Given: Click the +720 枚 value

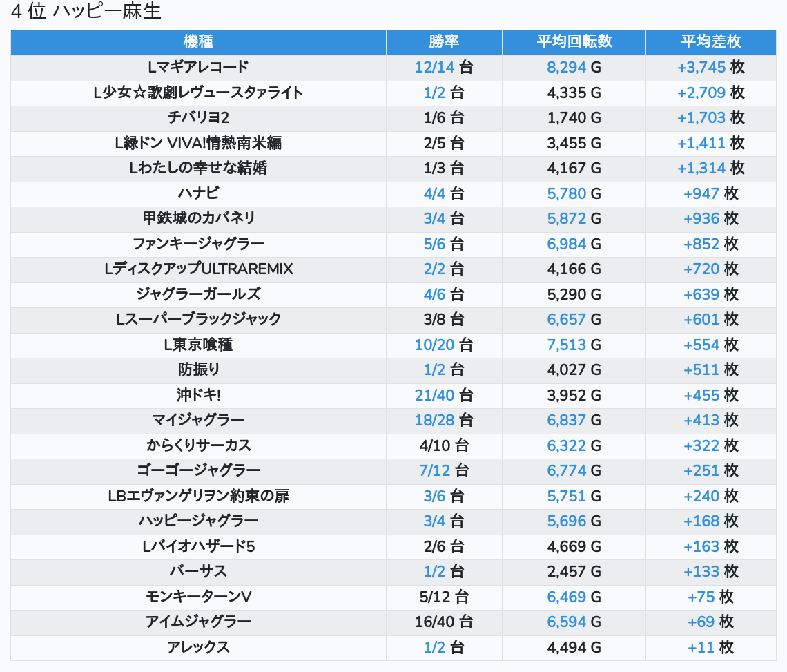Looking at the screenshot, I should click(710, 269).
